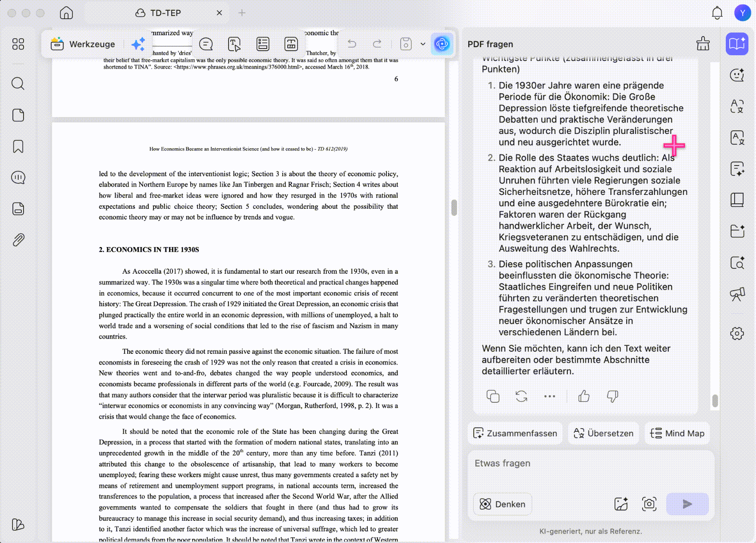Click the Zusammenfassen button
Viewport: 756px width, 543px height.
pyautogui.click(x=515, y=433)
